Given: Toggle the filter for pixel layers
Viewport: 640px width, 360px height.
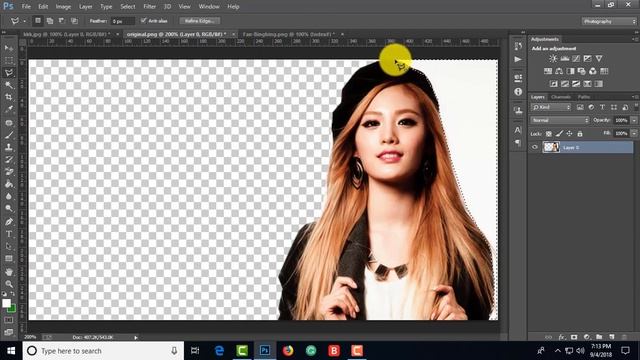Looking at the screenshot, I should click(580, 107).
